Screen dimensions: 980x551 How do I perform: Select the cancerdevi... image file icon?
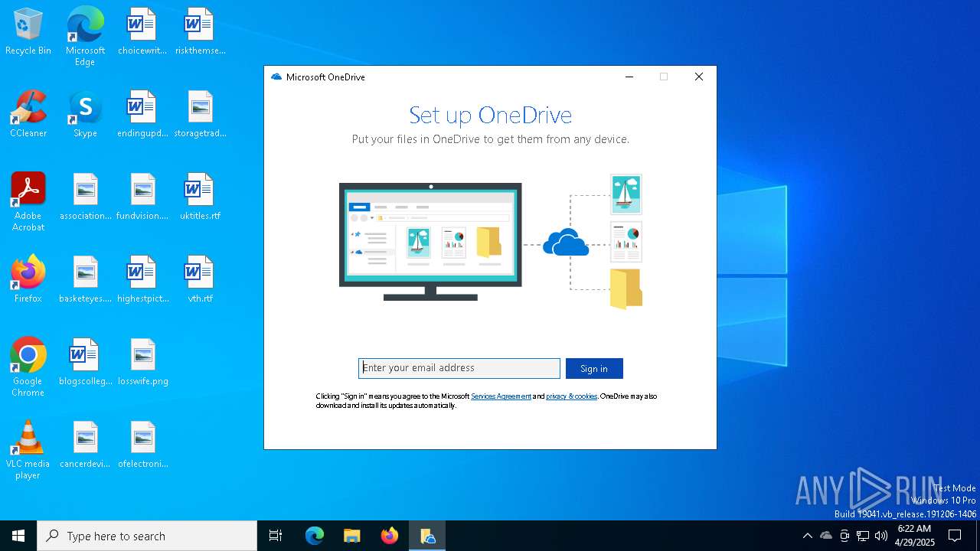coord(85,445)
